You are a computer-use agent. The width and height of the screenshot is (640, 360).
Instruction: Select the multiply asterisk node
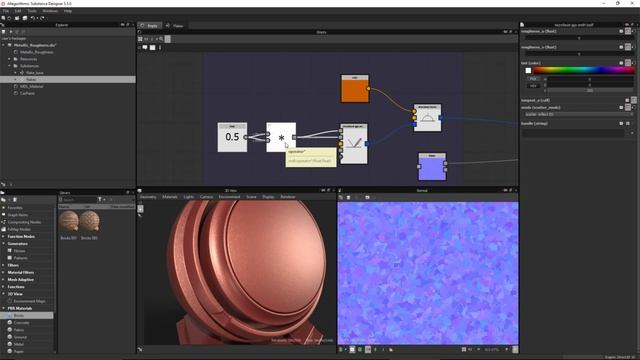(x=281, y=137)
